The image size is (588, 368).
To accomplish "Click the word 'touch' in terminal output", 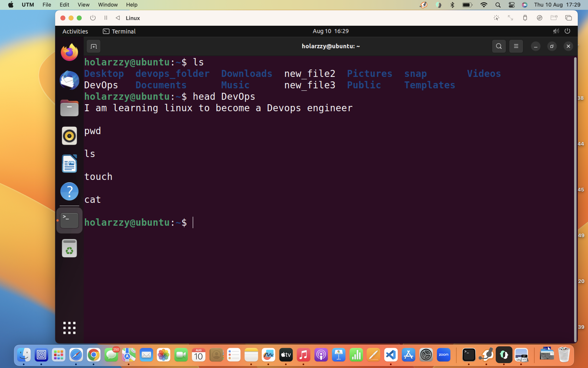I will coord(98,176).
